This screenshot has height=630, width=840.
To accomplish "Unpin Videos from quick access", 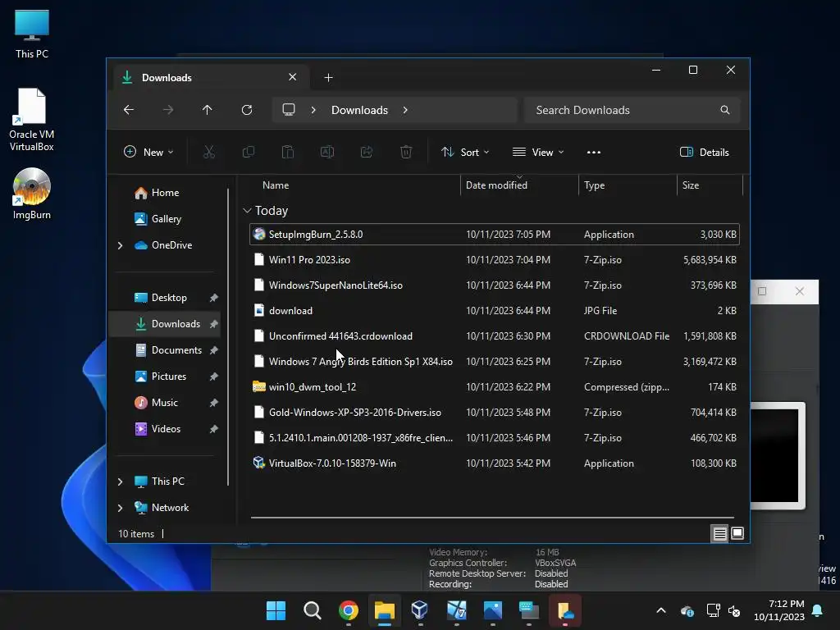I will [214, 429].
